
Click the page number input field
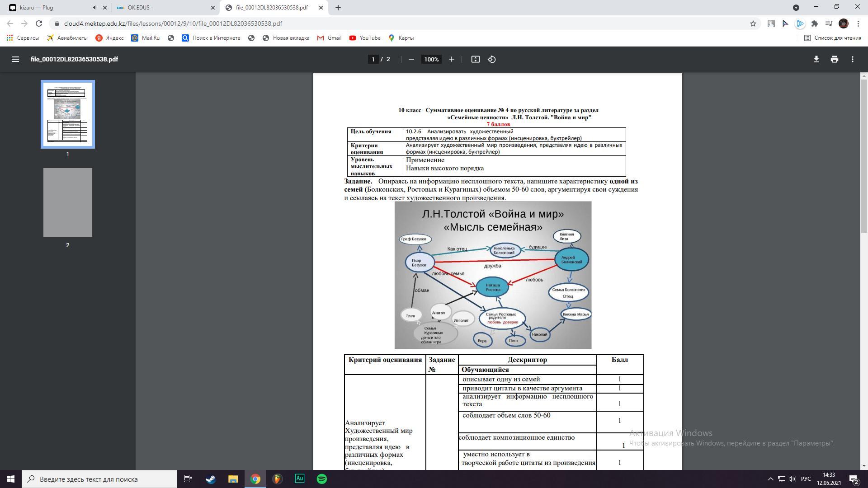(x=373, y=59)
